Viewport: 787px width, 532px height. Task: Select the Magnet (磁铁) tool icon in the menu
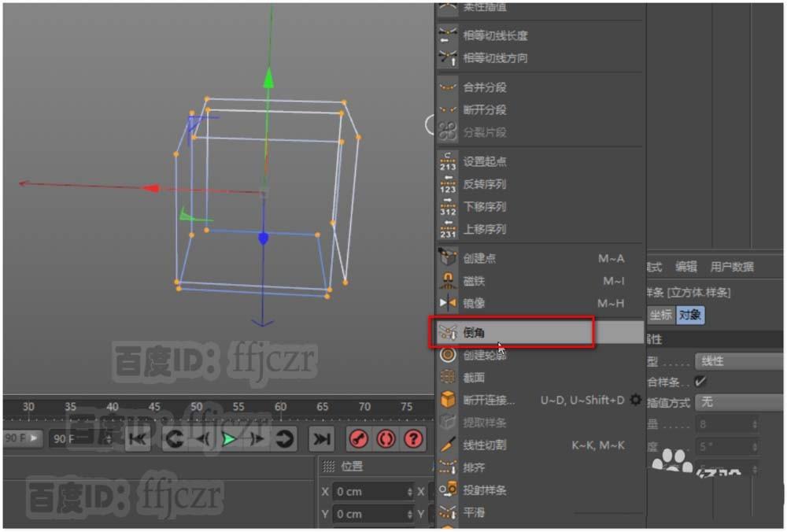click(x=447, y=281)
